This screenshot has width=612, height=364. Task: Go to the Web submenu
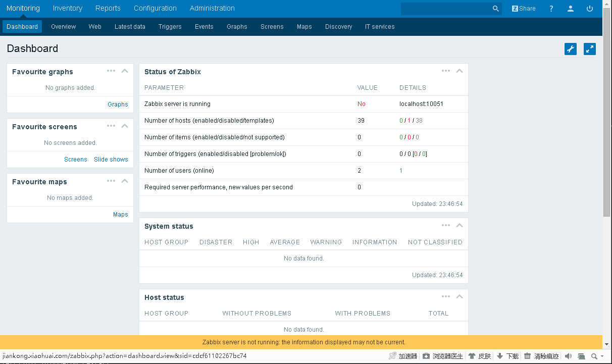coord(95,27)
